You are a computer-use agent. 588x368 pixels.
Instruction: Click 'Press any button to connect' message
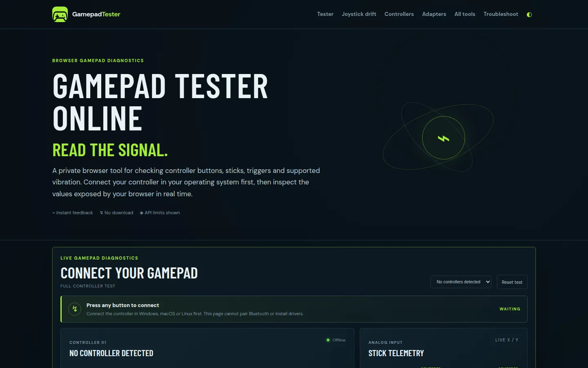pyautogui.click(x=122, y=305)
